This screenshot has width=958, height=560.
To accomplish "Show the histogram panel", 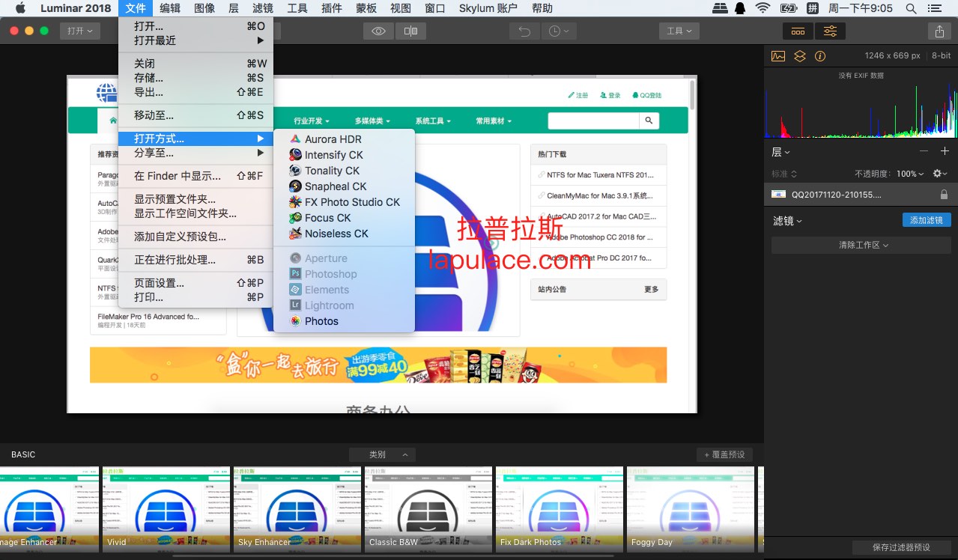I will (778, 56).
